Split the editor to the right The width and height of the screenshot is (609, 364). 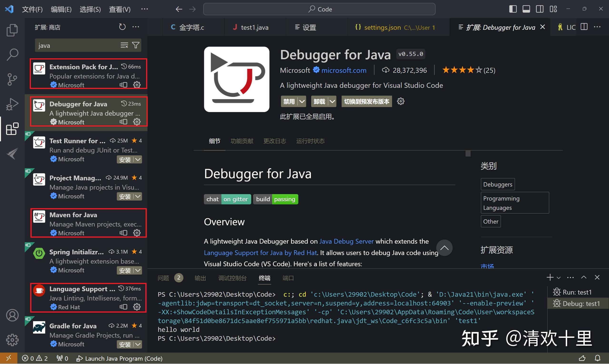584,27
